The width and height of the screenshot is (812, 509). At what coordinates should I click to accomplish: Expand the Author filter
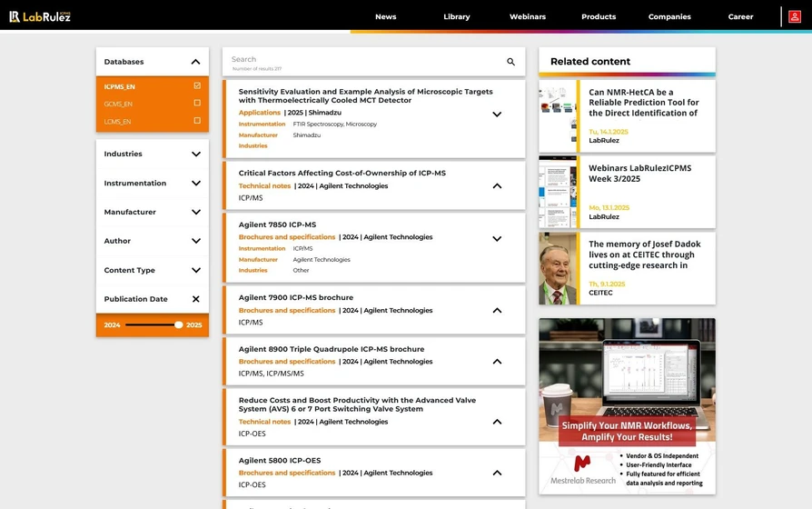[196, 241]
